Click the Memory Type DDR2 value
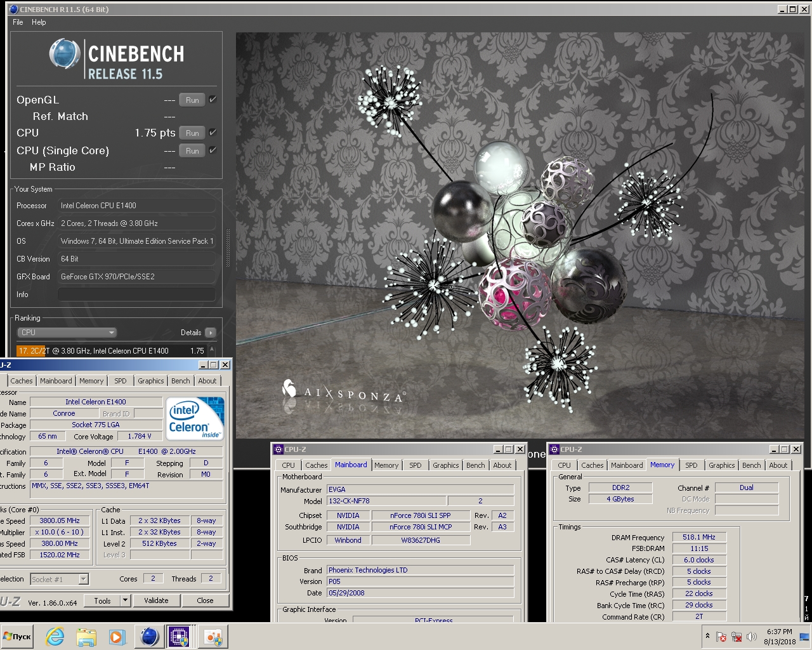 (620, 487)
